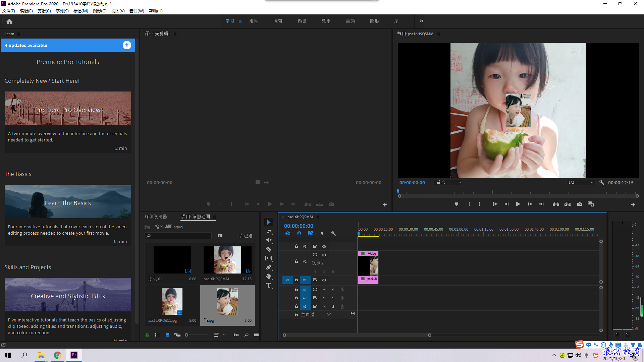Switch to 效果 workspace tab
Image resolution: width=644 pixels, height=362 pixels.
[x=326, y=21]
